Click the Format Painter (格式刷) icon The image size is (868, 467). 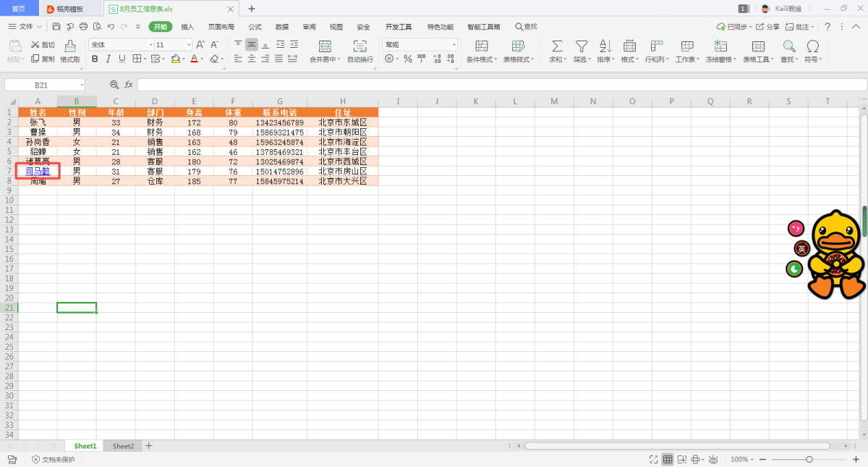click(70, 46)
